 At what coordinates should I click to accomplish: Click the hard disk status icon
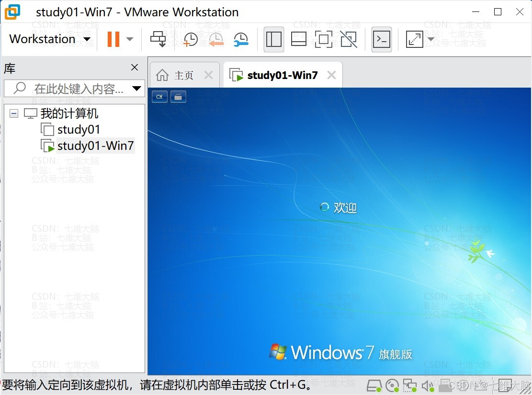(x=374, y=386)
